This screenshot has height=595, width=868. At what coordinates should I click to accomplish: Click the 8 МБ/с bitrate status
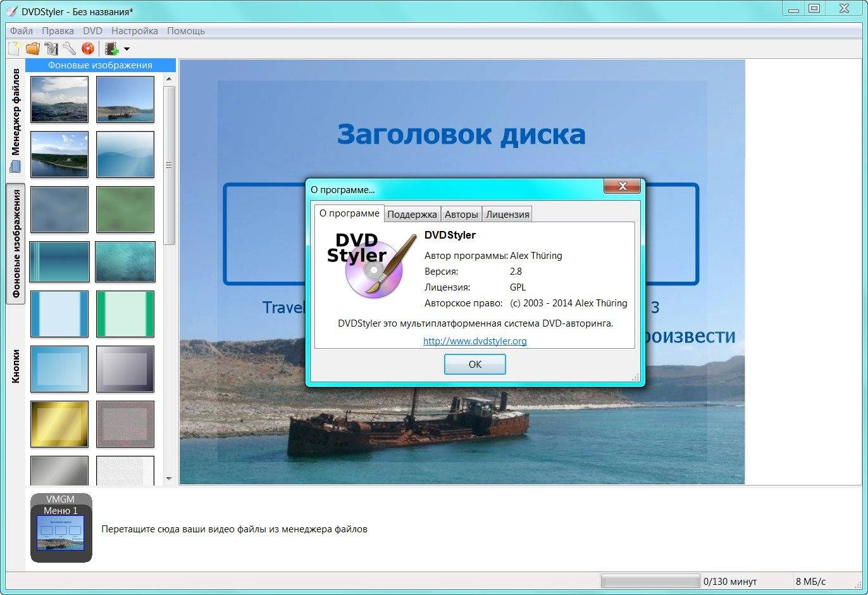(810, 581)
